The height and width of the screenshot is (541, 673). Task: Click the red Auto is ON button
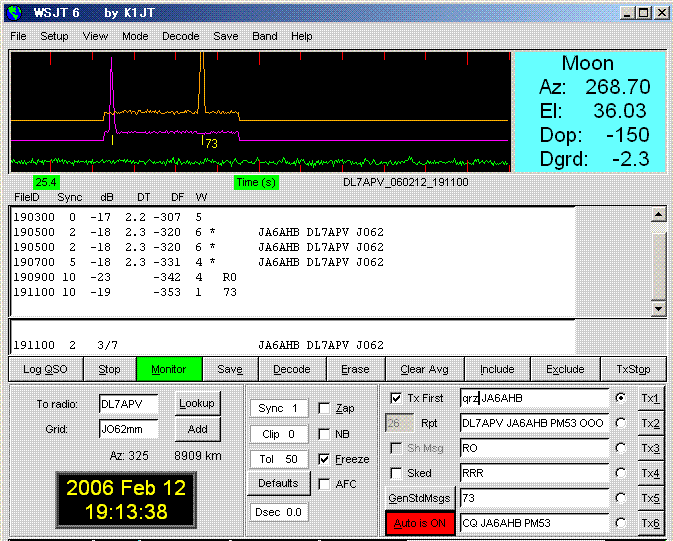click(419, 523)
